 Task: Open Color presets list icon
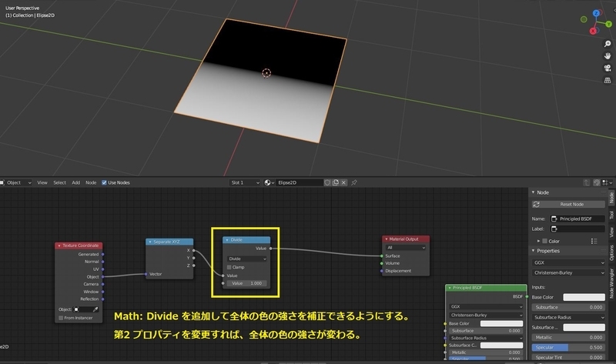point(594,241)
